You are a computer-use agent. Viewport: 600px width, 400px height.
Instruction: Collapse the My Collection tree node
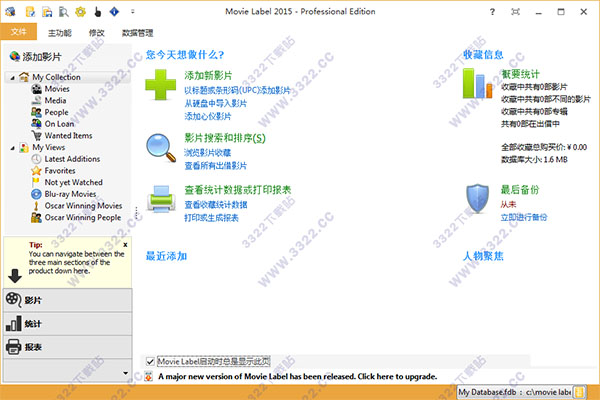click(12, 78)
